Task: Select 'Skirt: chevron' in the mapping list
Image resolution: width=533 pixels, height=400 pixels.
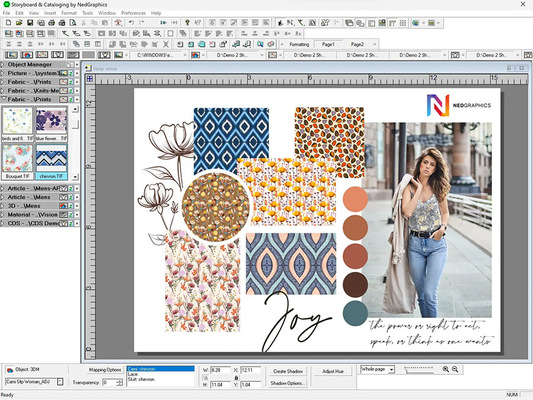Action: [141, 379]
